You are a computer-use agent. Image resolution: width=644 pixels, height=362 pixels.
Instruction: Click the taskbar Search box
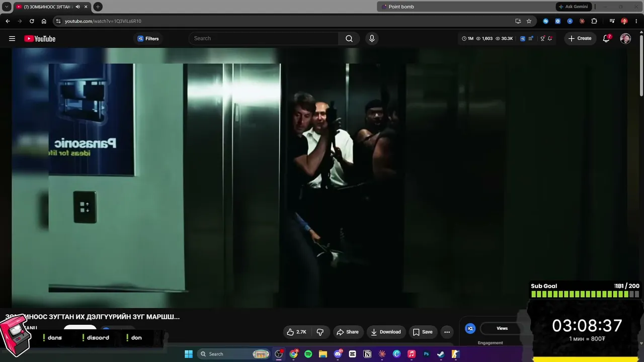[234, 354]
